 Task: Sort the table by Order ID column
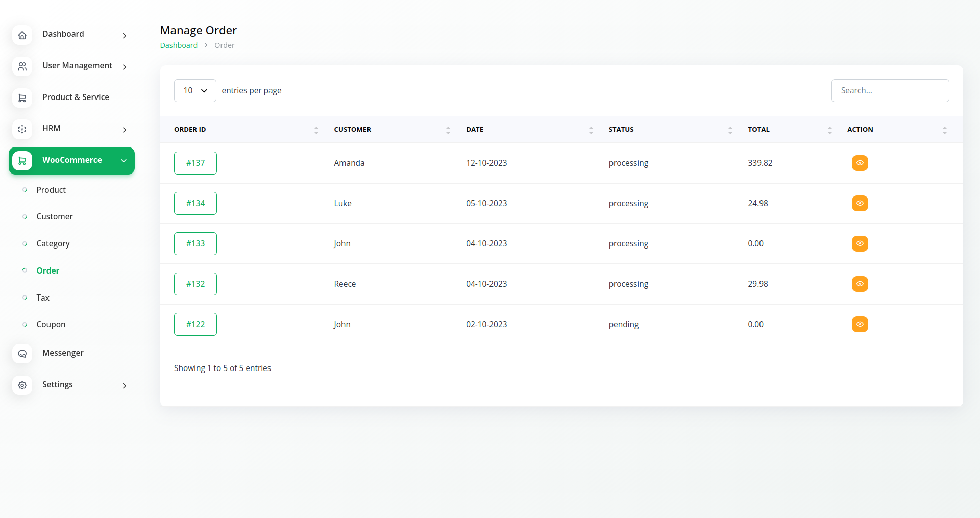click(190, 130)
